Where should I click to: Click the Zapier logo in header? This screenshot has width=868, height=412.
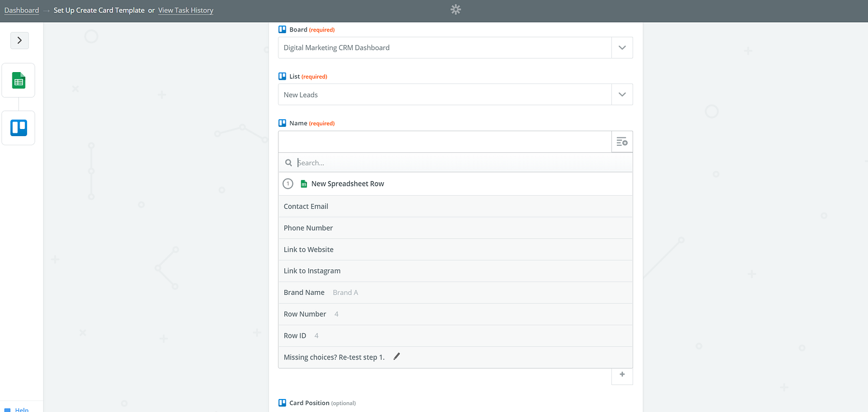456,10
